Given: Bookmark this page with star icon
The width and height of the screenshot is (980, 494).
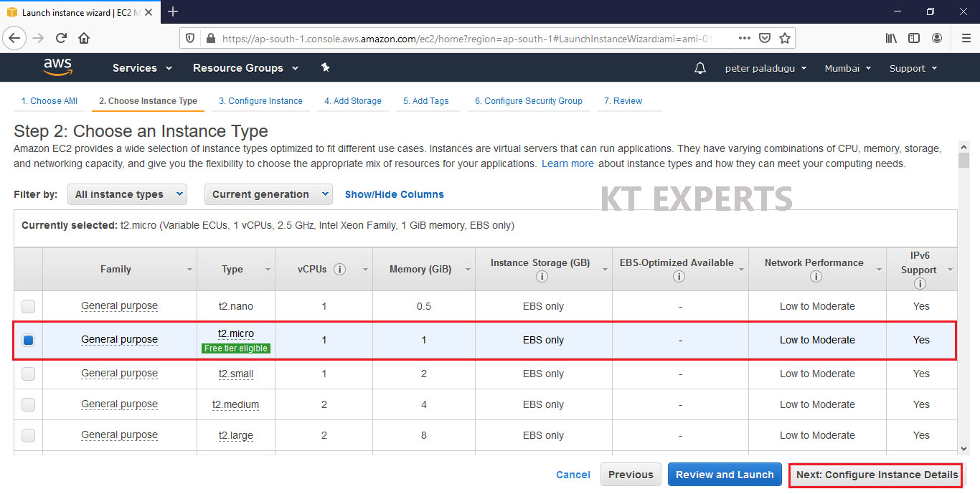Looking at the screenshot, I should 785,38.
